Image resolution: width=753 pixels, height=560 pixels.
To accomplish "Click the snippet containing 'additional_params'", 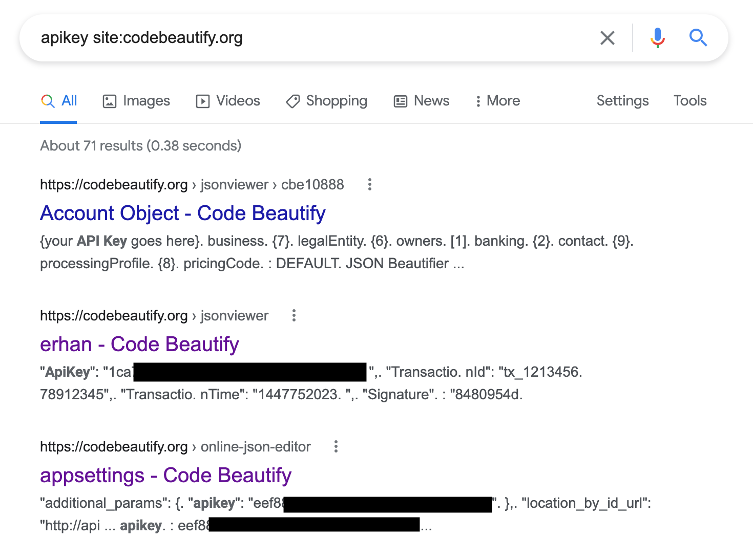I will (x=345, y=514).
